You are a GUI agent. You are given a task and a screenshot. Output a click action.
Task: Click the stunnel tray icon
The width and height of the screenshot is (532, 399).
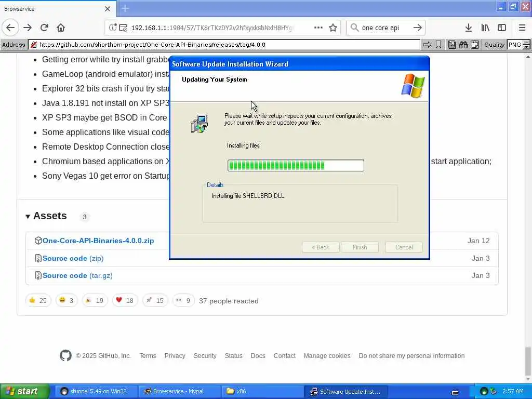[484, 392]
